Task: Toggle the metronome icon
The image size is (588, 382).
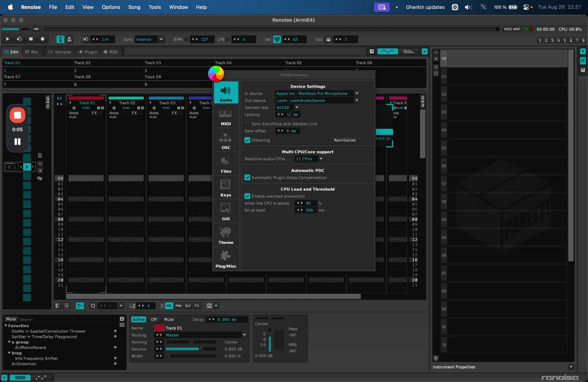Action: click(69, 40)
